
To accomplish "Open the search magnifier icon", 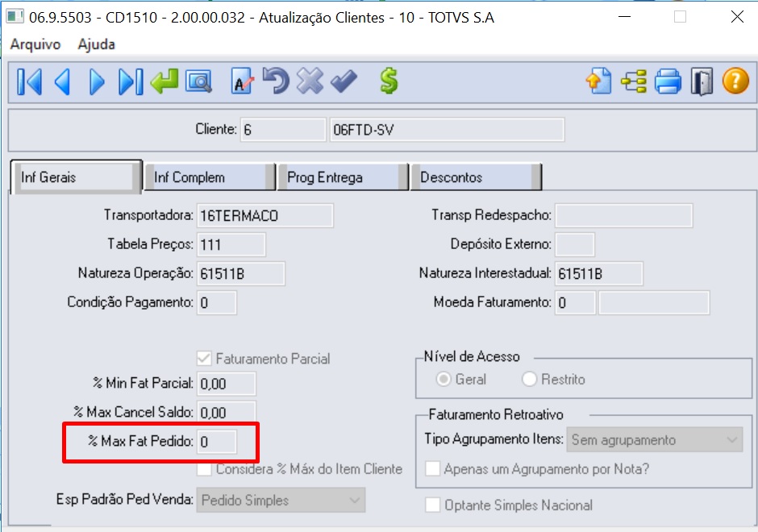I will click(x=198, y=81).
